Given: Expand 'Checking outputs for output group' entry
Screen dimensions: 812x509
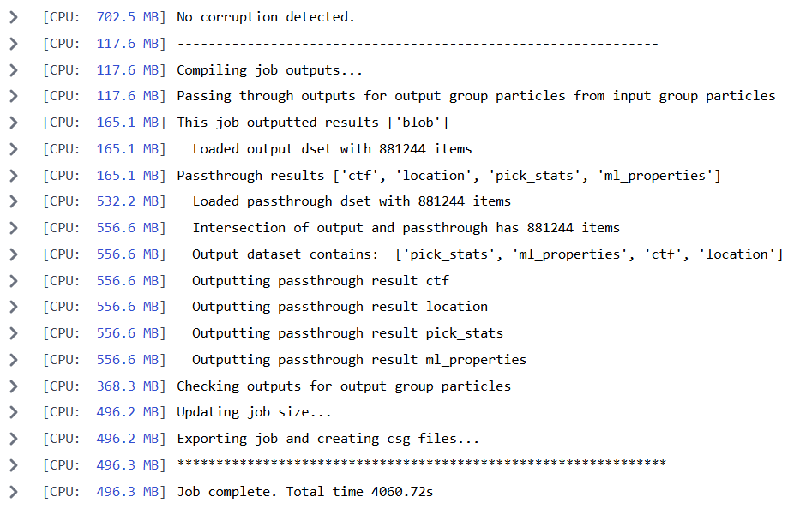Looking at the screenshot, I should 14,386.
